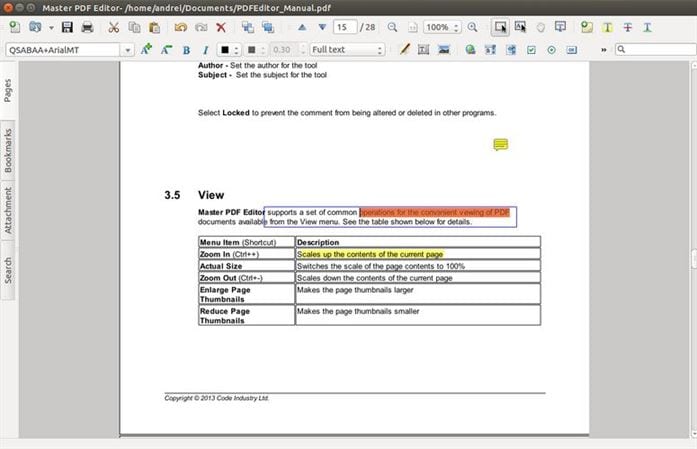Paste from clipboard

154,27
